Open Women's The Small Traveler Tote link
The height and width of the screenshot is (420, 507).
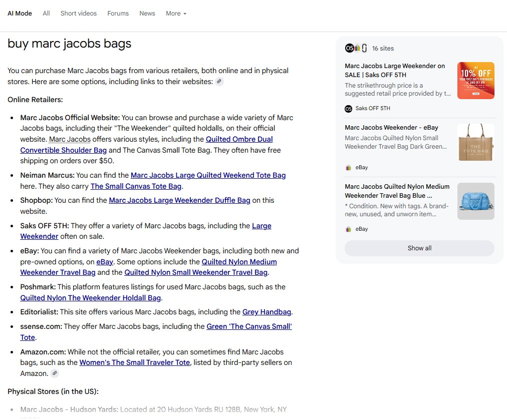(x=134, y=362)
